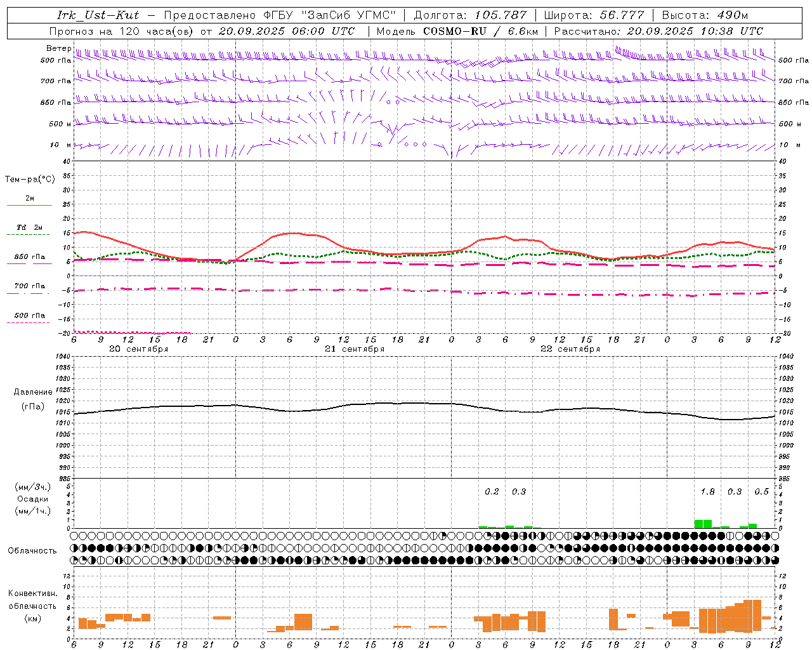This screenshot has width=812, height=650.
Task: Select the 700 гПа temperature legend entry
Action: click(x=30, y=286)
